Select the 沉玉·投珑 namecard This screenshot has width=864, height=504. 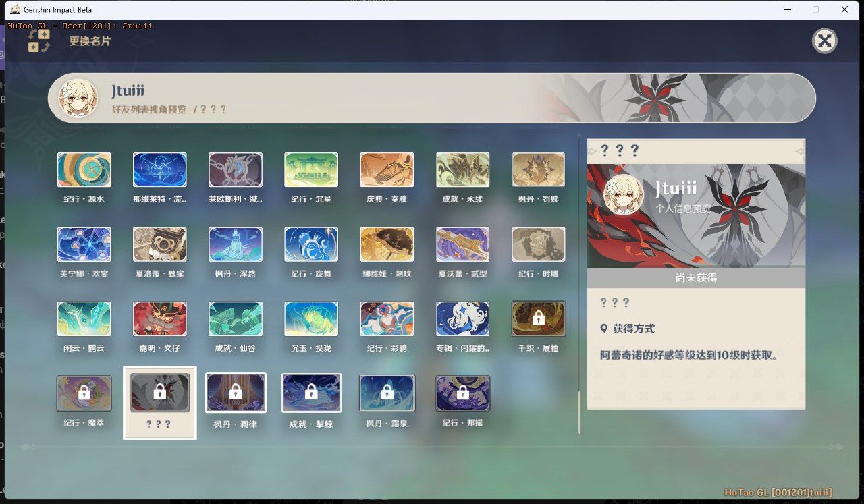311,318
